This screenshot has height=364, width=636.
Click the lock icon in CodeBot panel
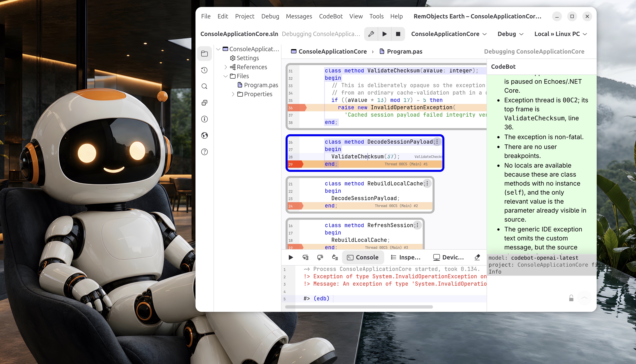[x=571, y=298]
